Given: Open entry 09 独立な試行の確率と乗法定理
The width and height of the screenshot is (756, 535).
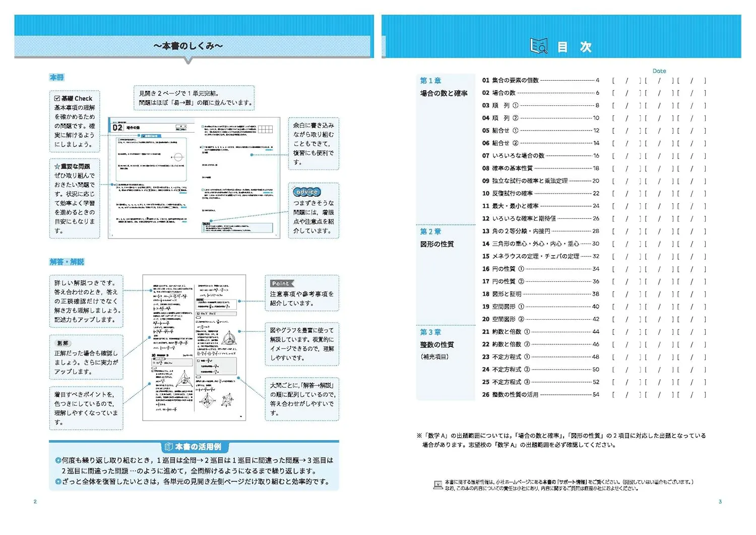Looking at the screenshot, I should click(540, 181).
